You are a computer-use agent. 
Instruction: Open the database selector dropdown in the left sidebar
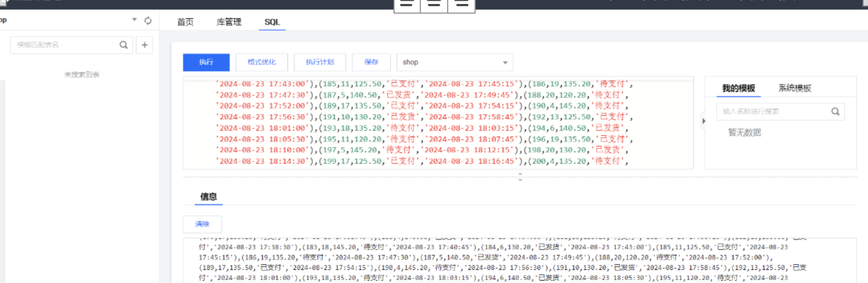point(135,20)
